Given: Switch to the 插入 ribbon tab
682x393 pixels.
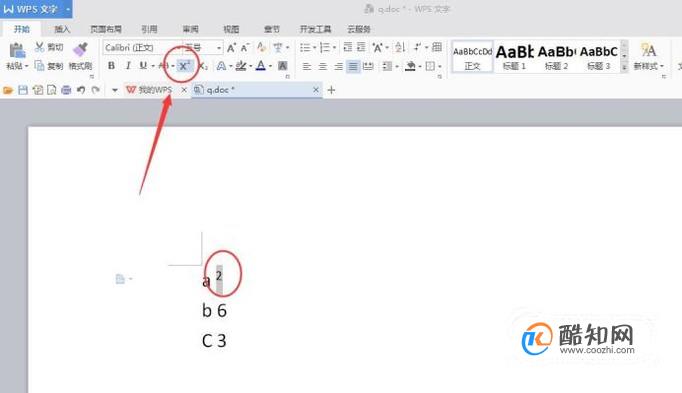Looking at the screenshot, I should tap(62, 29).
